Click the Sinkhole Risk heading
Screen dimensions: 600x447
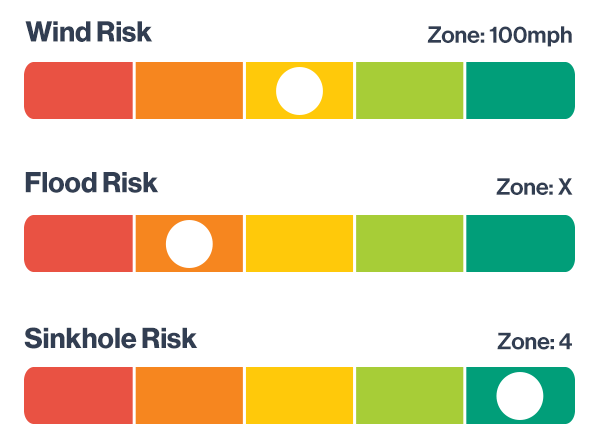click(111, 338)
